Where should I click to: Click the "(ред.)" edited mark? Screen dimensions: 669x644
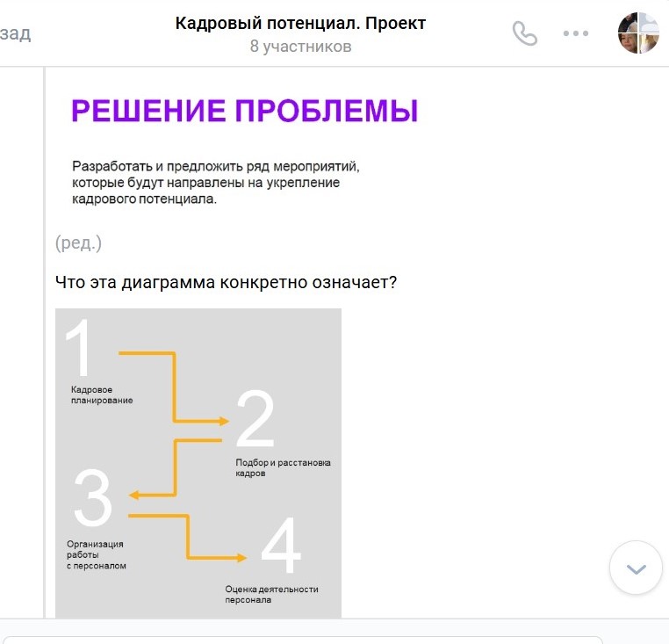coord(78,243)
